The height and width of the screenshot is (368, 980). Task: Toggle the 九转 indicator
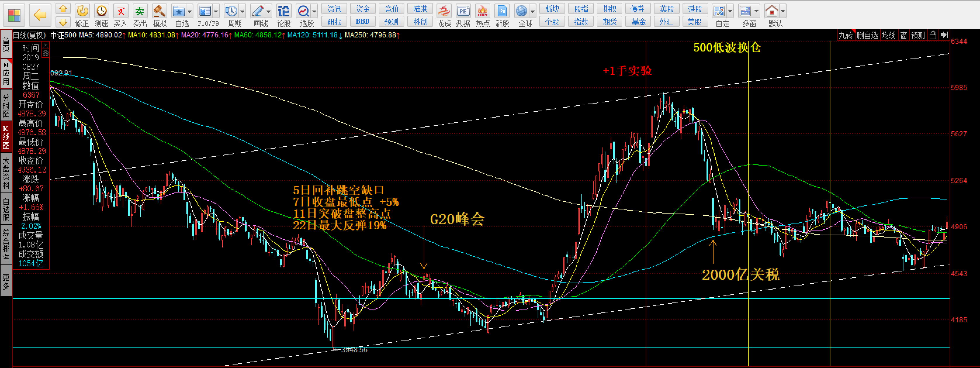click(846, 35)
